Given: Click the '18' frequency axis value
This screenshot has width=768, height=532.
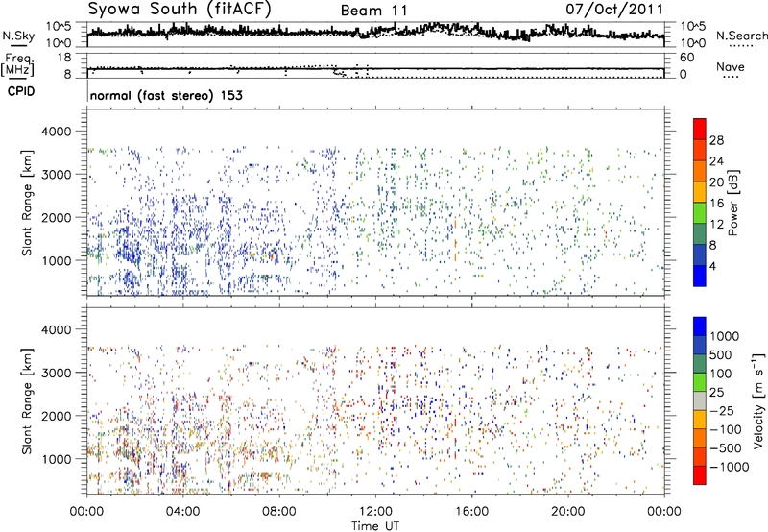Looking at the screenshot, I should click(x=64, y=58).
